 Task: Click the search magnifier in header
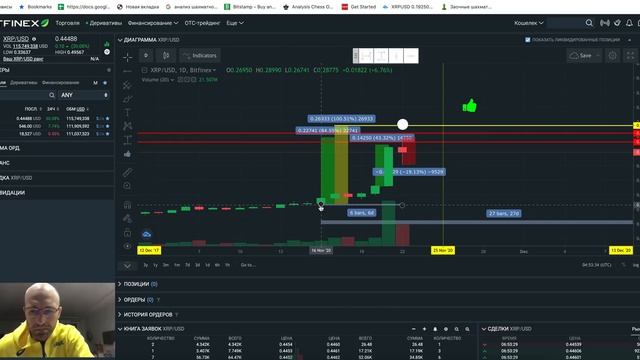point(589,23)
